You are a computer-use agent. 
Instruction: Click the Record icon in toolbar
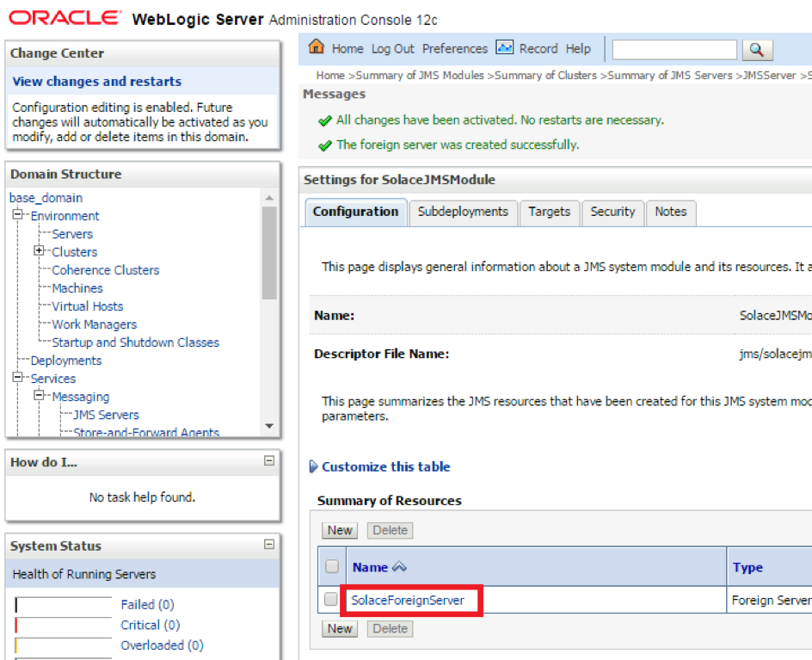[505, 48]
